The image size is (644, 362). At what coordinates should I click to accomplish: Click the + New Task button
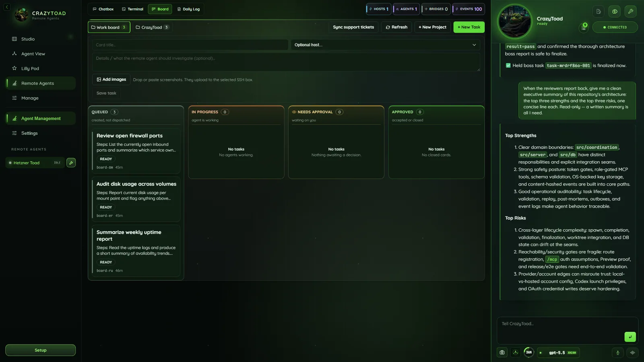tap(469, 27)
